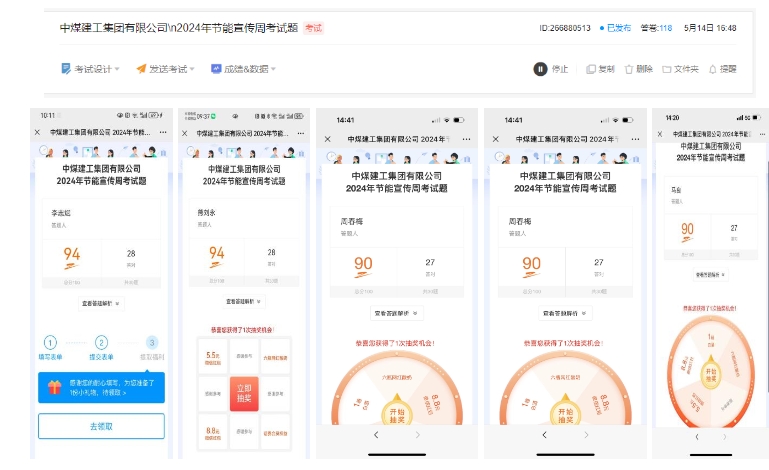Viewport: 769px width, 470px height.
Task: Close the page in the 14:20 phone
Action: coord(660,134)
